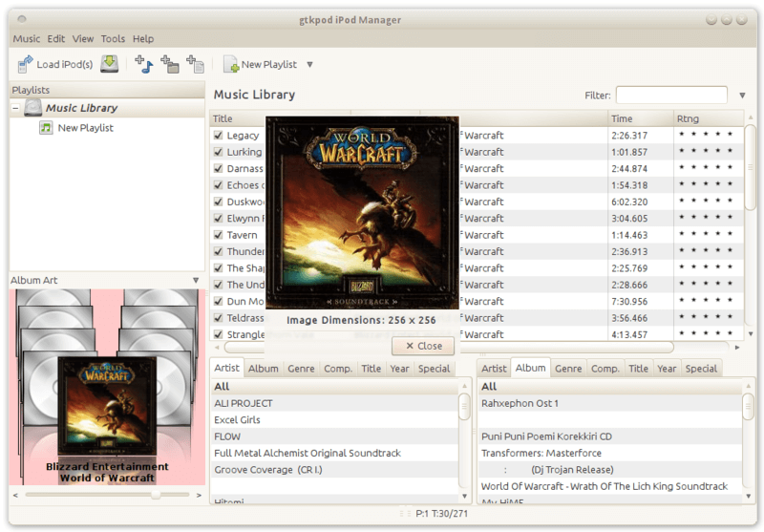764x532 pixels.
Task: Select album Transformers: Masterforce
Action: point(610,453)
